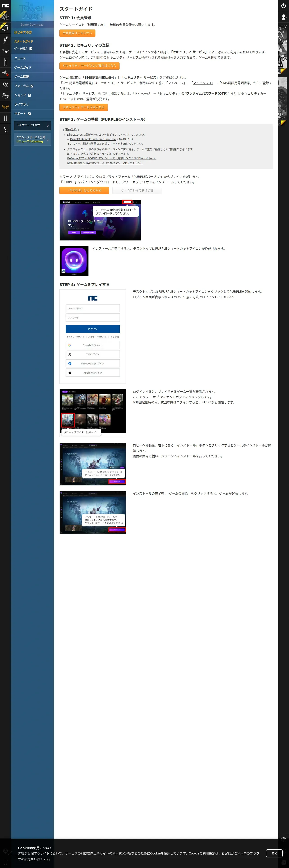289x868 pixels.
Task: Click the Cookieの使用について title
Action: (35, 848)
